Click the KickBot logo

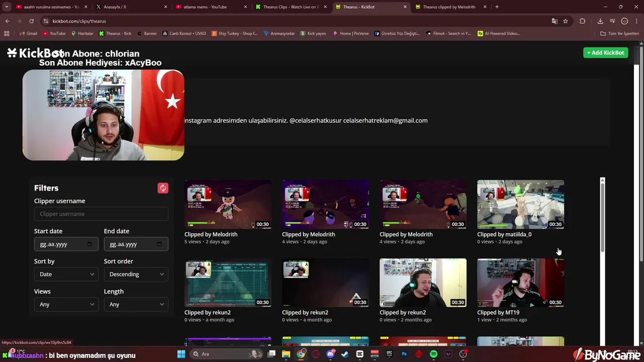point(35,53)
